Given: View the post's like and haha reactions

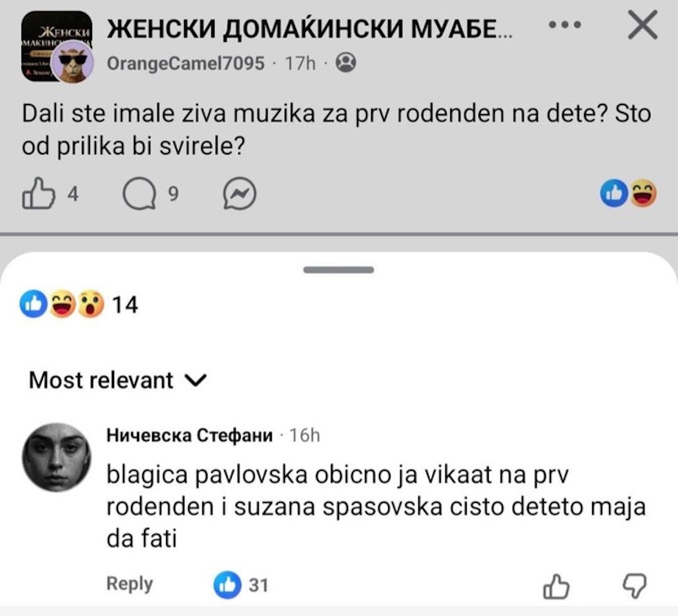Looking at the screenshot, I should [628, 193].
